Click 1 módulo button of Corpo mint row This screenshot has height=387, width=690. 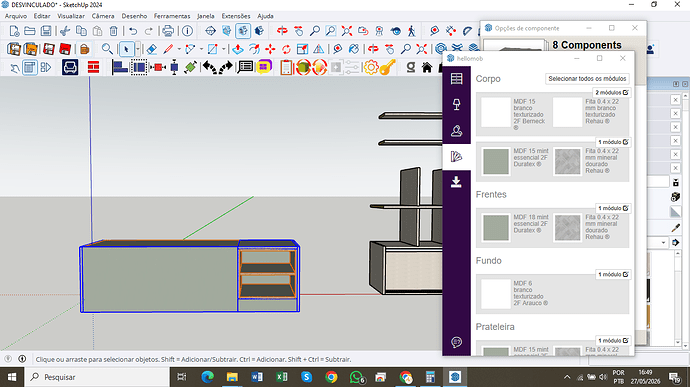613,142
